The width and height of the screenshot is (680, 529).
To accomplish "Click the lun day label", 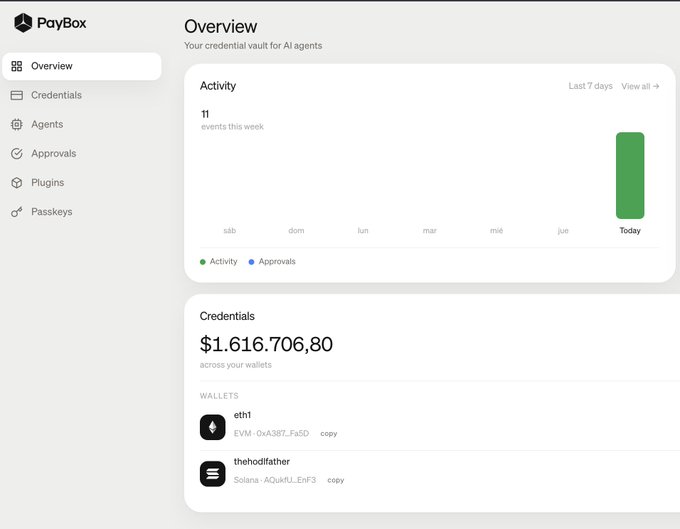I will pyautogui.click(x=363, y=231).
